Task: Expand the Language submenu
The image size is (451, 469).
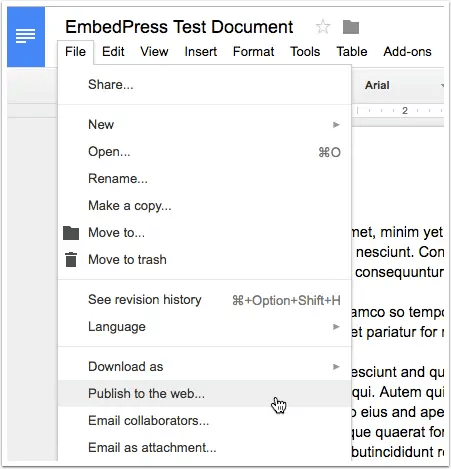Action: 205,327
